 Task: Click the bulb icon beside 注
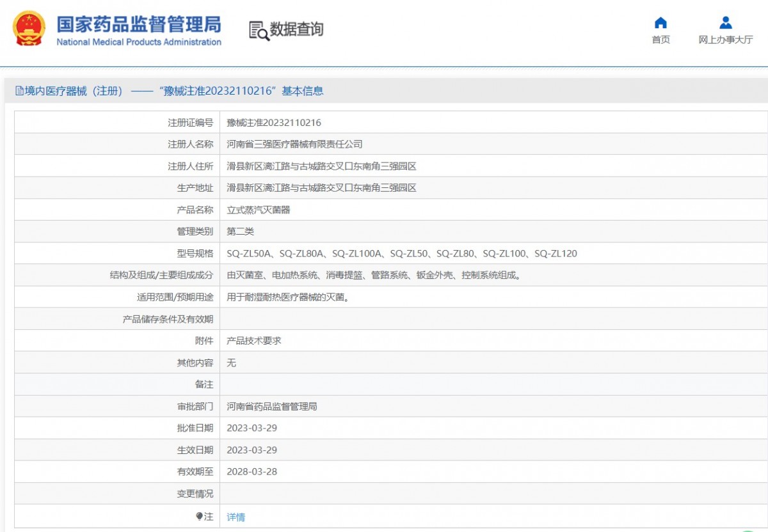pyautogui.click(x=200, y=516)
